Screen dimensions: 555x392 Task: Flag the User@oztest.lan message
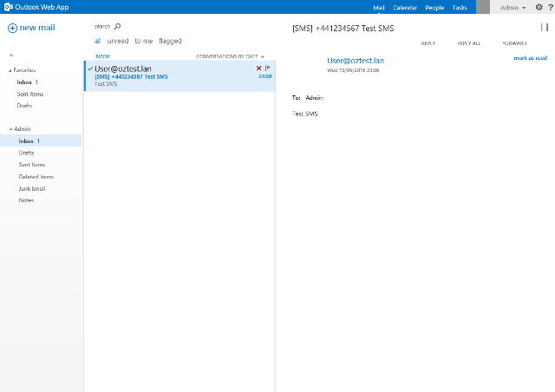point(268,68)
